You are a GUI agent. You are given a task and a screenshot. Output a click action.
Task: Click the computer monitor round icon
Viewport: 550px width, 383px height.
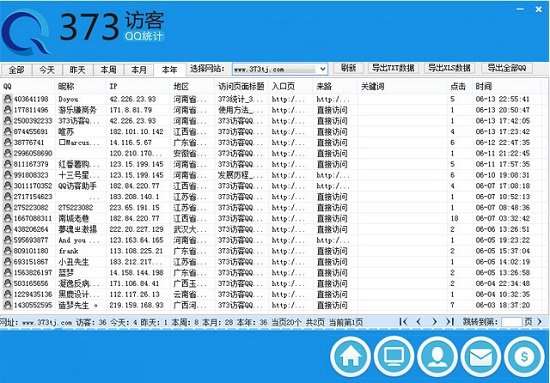point(394,357)
